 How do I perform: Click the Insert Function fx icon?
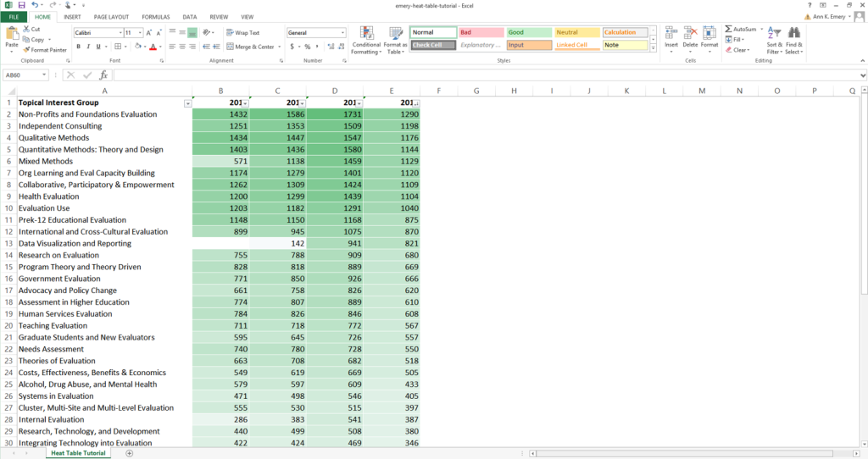103,75
